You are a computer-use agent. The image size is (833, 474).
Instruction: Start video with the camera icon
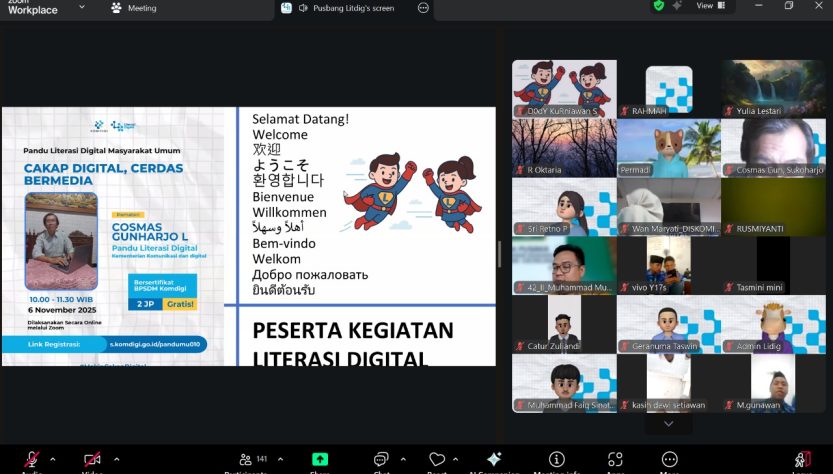tap(92, 459)
